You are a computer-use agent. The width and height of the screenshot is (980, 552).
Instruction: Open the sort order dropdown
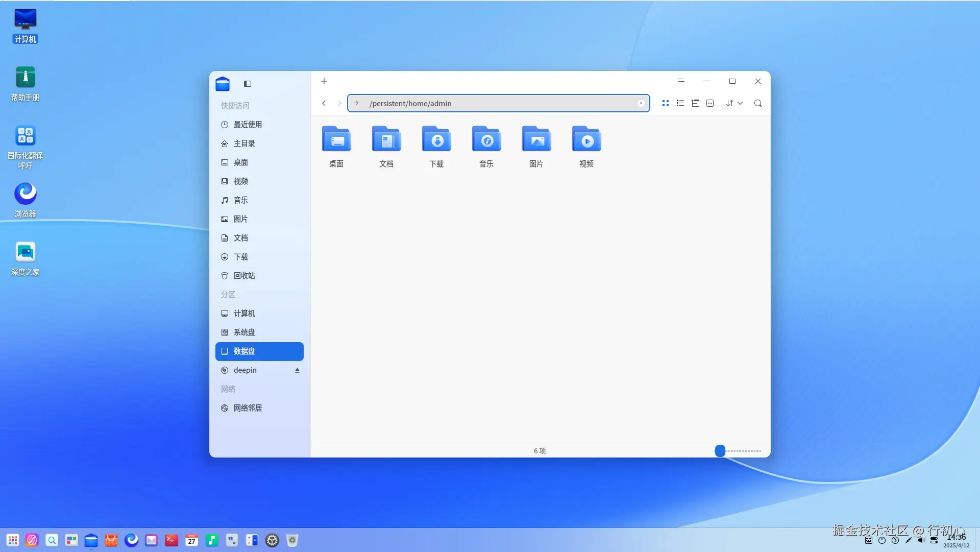click(x=734, y=103)
